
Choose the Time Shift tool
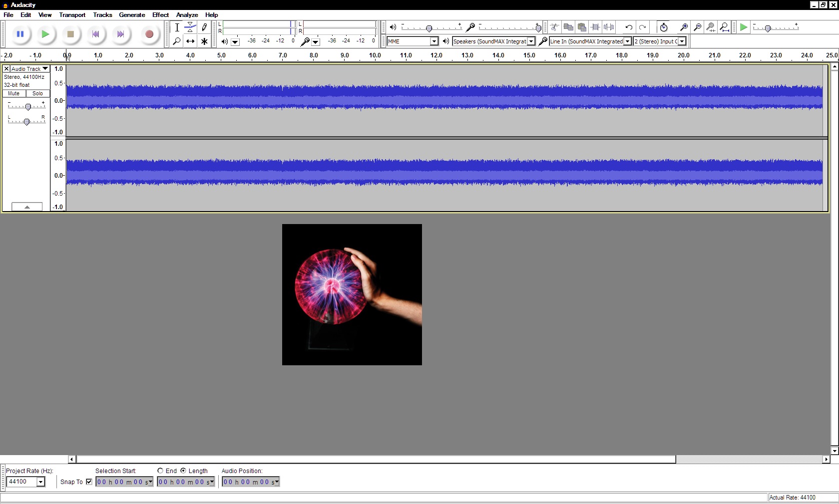point(190,41)
